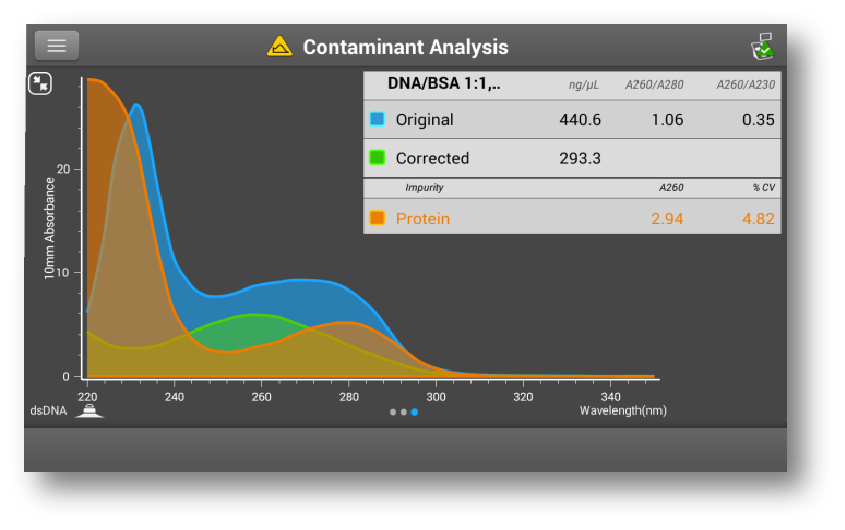
Task: Open the hamburger menu
Action: pyautogui.click(x=57, y=45)
